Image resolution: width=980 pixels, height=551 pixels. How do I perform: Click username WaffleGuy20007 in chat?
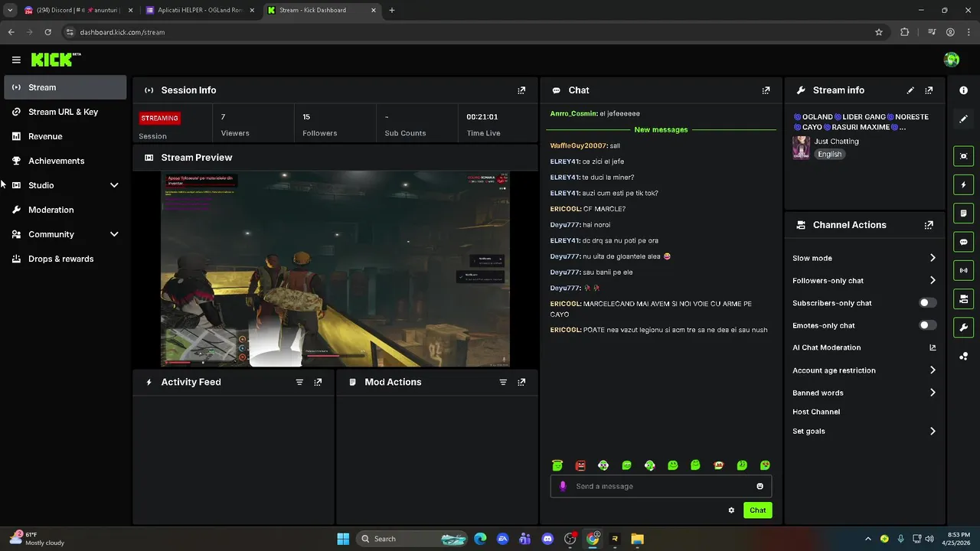point(578,145)
